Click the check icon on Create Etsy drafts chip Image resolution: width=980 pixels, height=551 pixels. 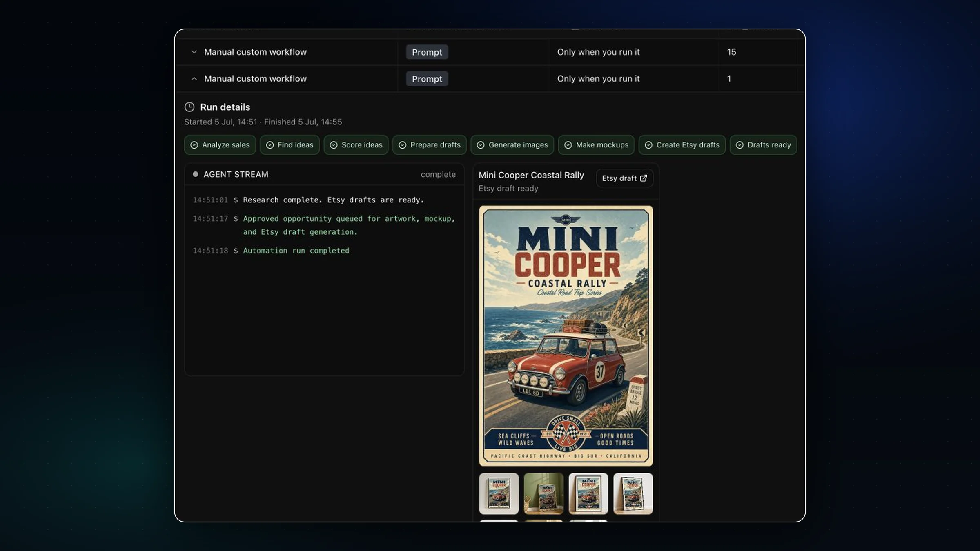coord(648,145)
